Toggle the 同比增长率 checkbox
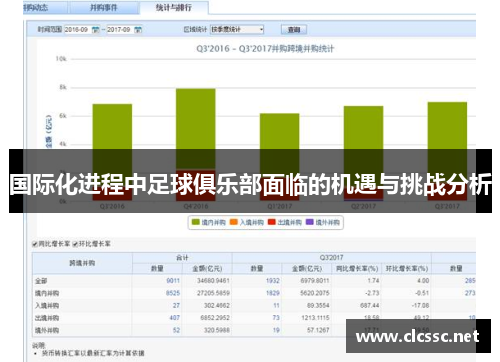This screenshot has width=500, height=362. click(35, 244)
